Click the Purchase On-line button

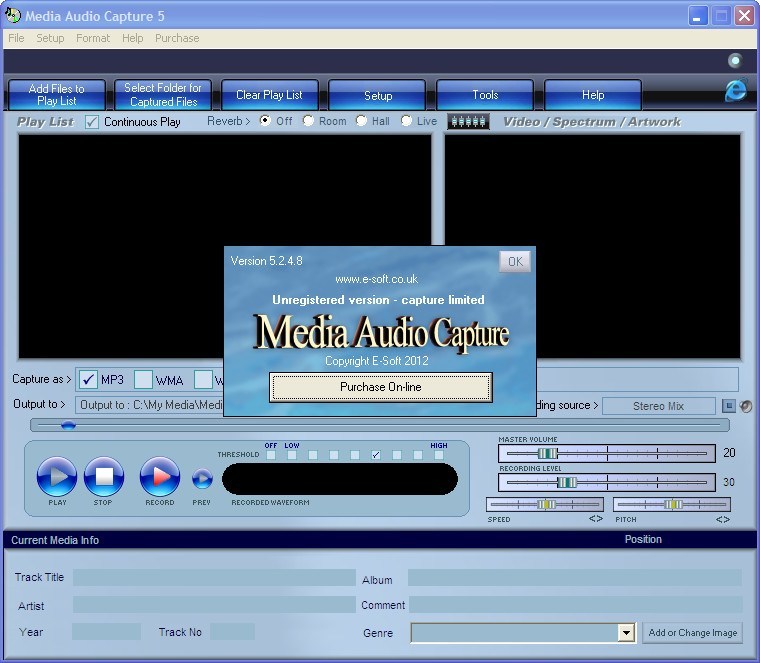click(381, 387)
